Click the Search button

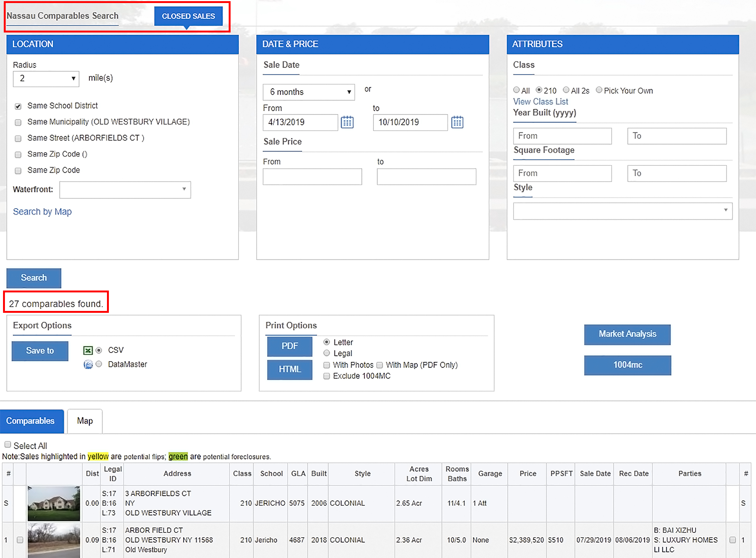pos(34,278)
